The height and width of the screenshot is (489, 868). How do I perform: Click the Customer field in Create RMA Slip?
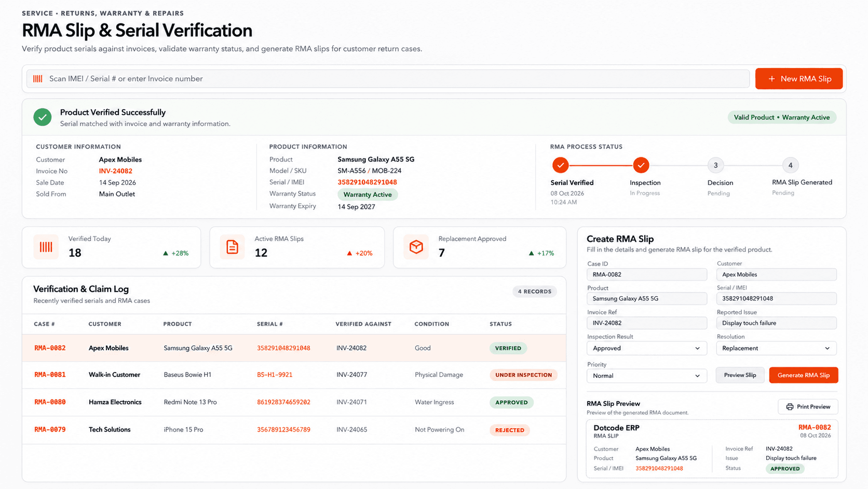pos(777,274)
